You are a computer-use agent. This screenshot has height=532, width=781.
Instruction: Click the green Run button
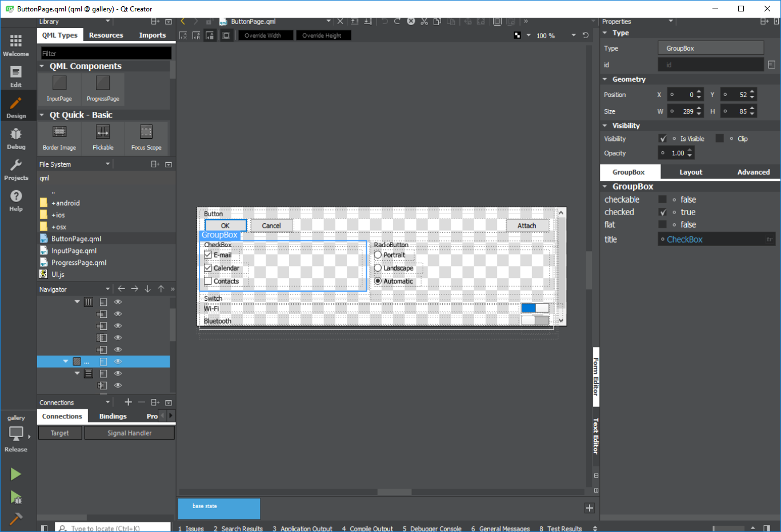tap(16, 474)
